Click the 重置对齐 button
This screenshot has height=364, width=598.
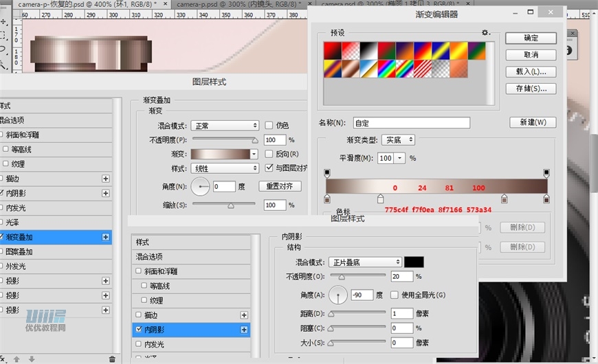[x=280, y=186]
